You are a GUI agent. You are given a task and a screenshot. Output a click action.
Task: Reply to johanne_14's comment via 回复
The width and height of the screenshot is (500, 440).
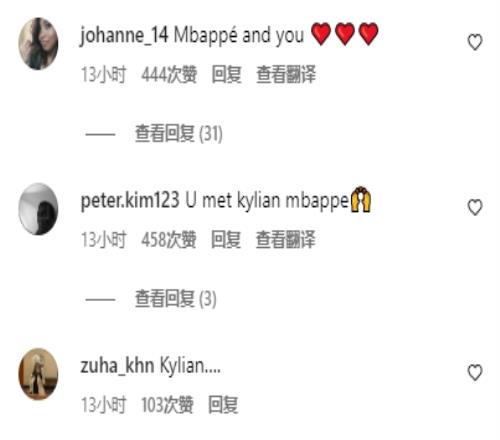227,74
